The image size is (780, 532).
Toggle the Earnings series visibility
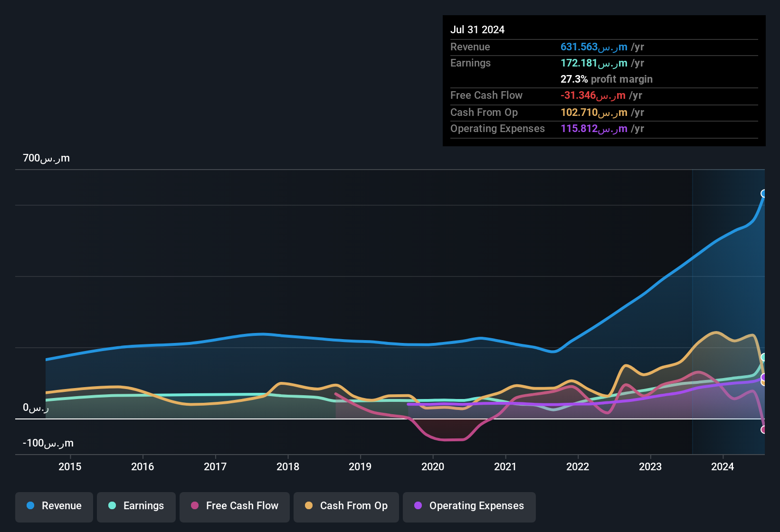point(136,506)
